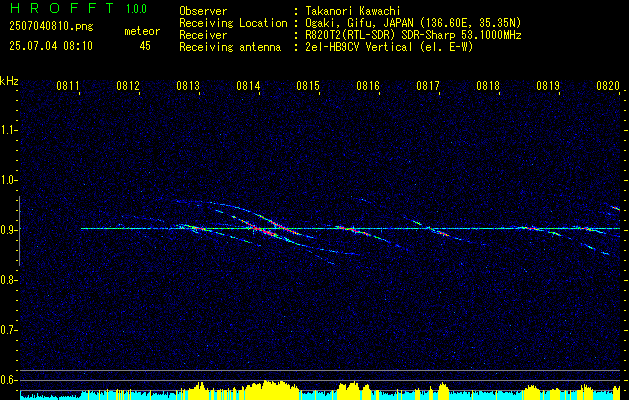This screenshot has width=629, height=400.
Task: Click time marker 0815
Action: point(308,85)
